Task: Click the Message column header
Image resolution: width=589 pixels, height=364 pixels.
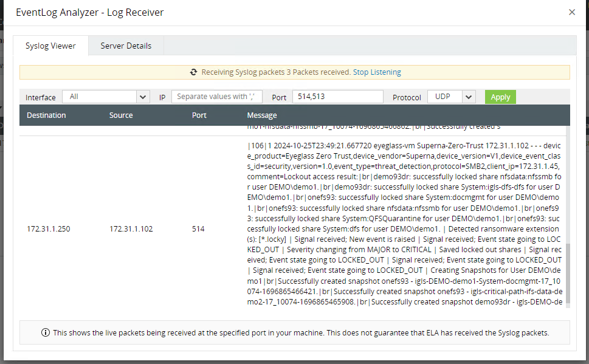Action: (261, 115)
